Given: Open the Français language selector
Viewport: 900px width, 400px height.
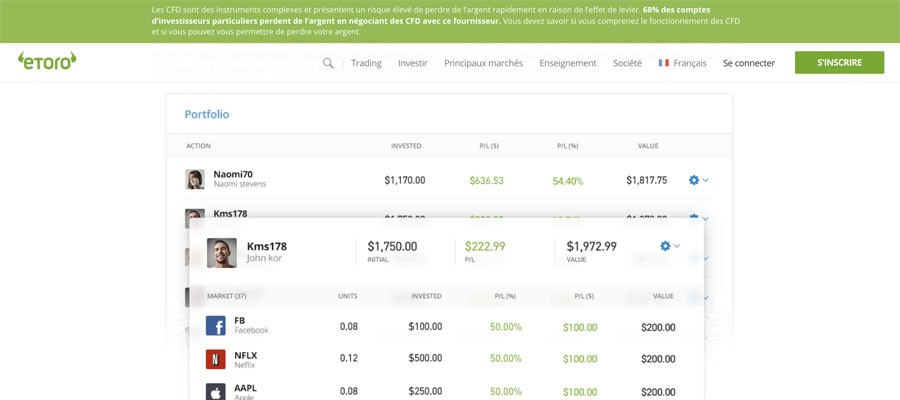Looking at the screenshot, I should (x=682, y=63).
